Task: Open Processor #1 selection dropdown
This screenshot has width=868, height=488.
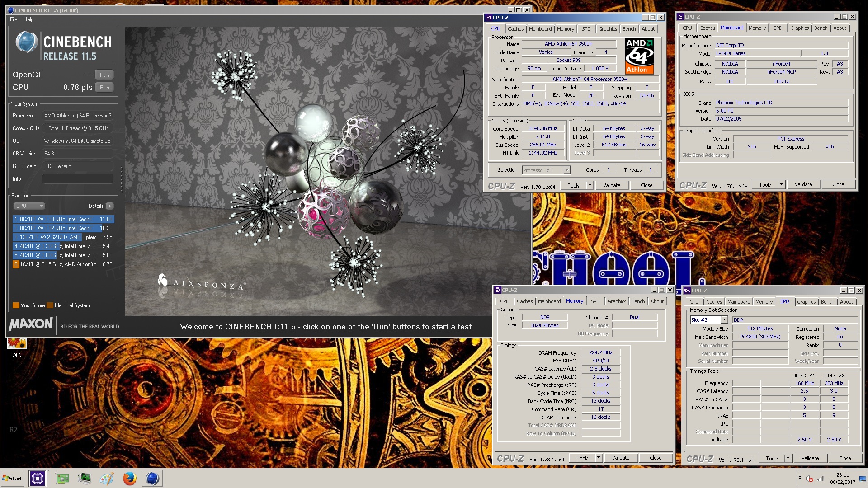Action: (x=546, y=170)
